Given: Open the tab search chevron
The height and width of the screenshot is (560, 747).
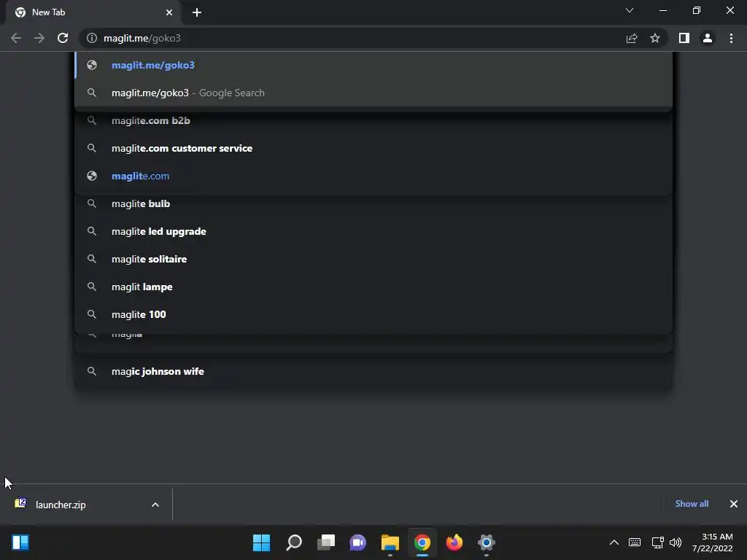Looking at the screenshot, I should coord(630,10).
